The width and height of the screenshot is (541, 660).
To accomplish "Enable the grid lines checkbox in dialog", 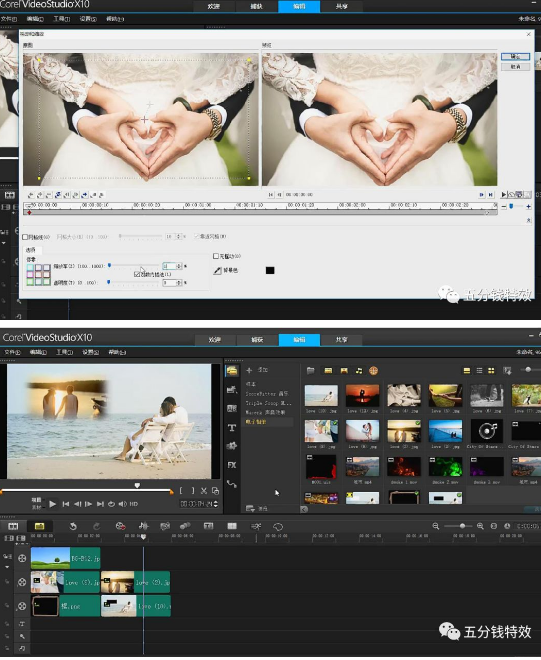I will point(25,237).
